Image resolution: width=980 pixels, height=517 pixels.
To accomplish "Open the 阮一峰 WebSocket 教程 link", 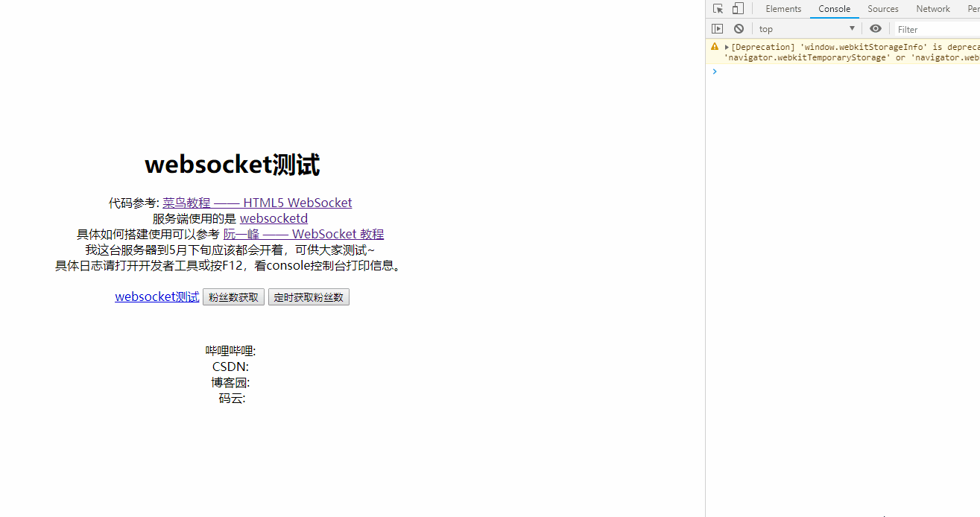I will 303,234.
